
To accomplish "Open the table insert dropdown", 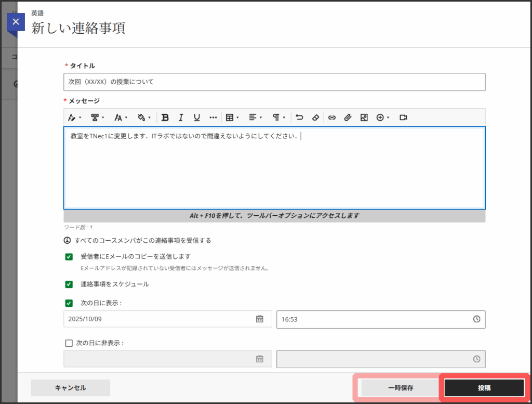I will tap(232, 118).
